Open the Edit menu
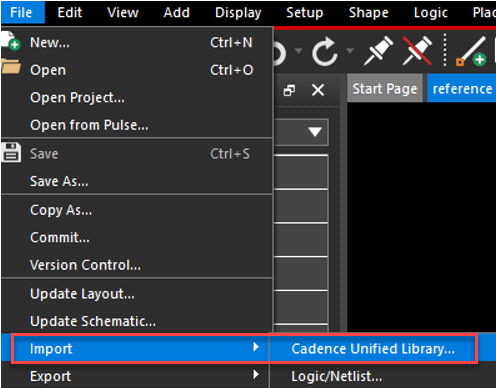 coord(69,12)
